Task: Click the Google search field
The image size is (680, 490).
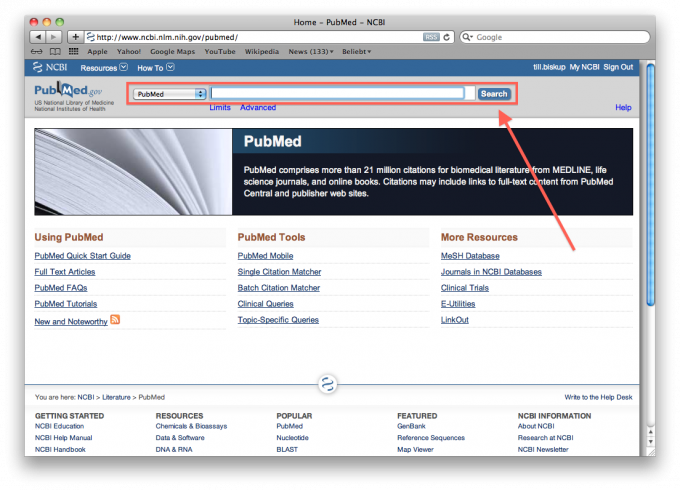Action: 555,37
